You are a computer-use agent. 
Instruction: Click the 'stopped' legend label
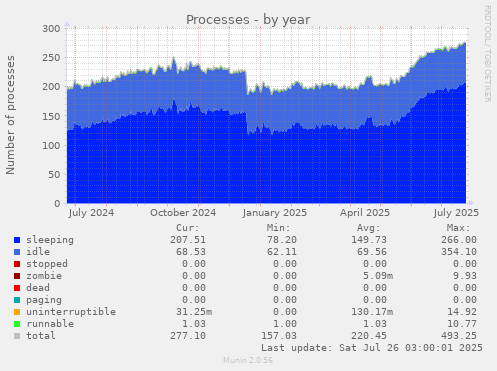[47, 264]
